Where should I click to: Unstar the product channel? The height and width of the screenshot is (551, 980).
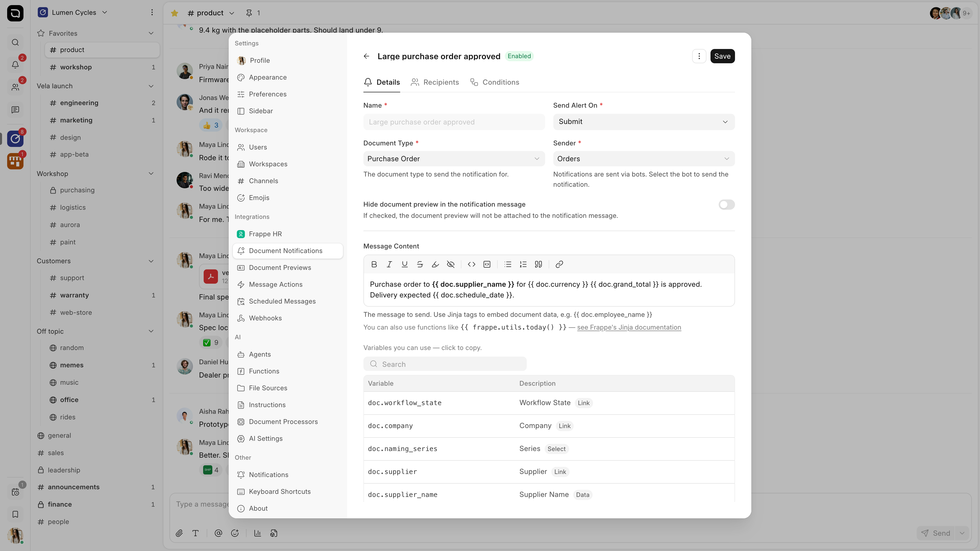pos(175,13)
